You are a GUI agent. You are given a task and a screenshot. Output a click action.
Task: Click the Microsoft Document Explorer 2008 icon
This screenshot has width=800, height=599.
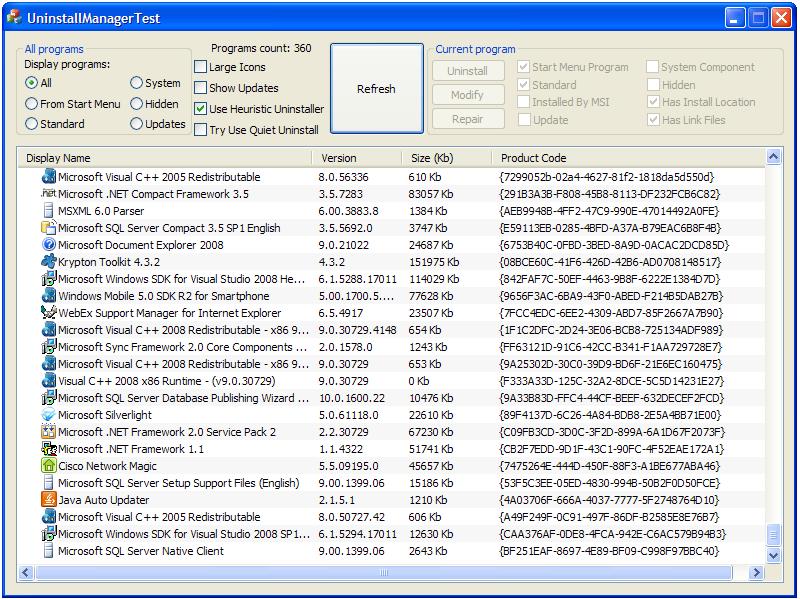48,245
